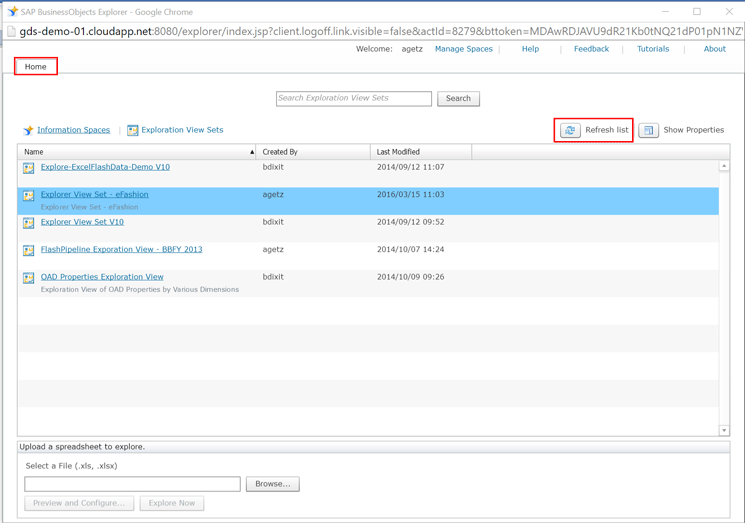Open Manage Spaces link
This screenshot has height=523, width=745.
coord(464,49)
